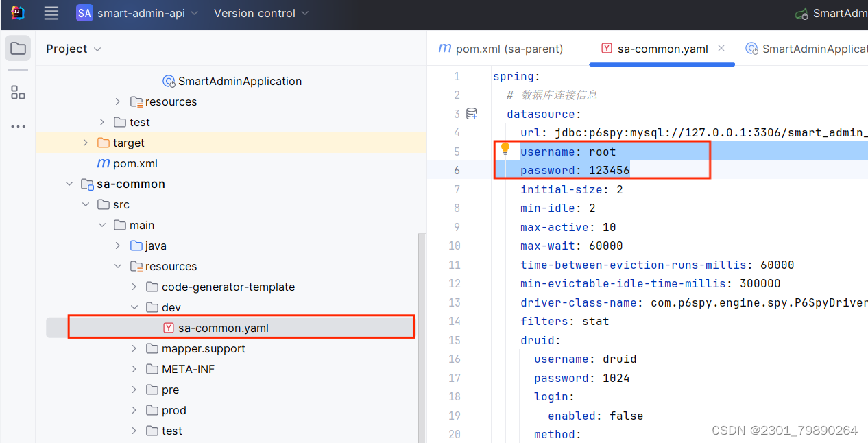Click the driver-class-name line
The height and width of the screenshot is (443, 868).
coord(694,302)
